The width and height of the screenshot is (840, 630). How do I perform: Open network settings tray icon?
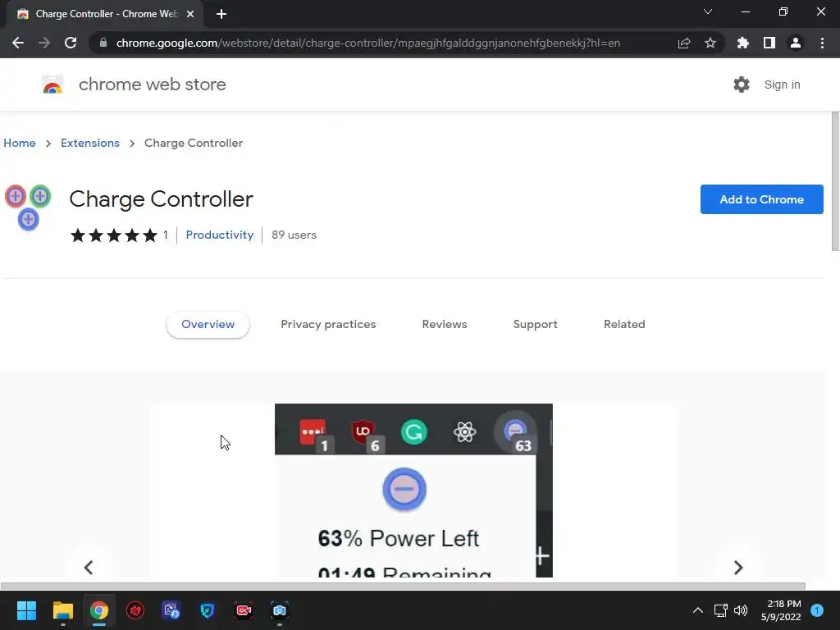point(720,610)
